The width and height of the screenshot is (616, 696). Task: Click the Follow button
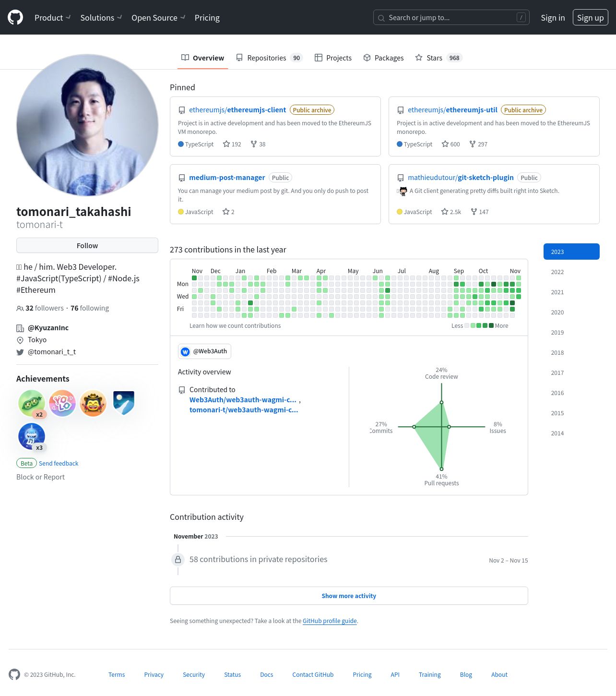[87, 245]
